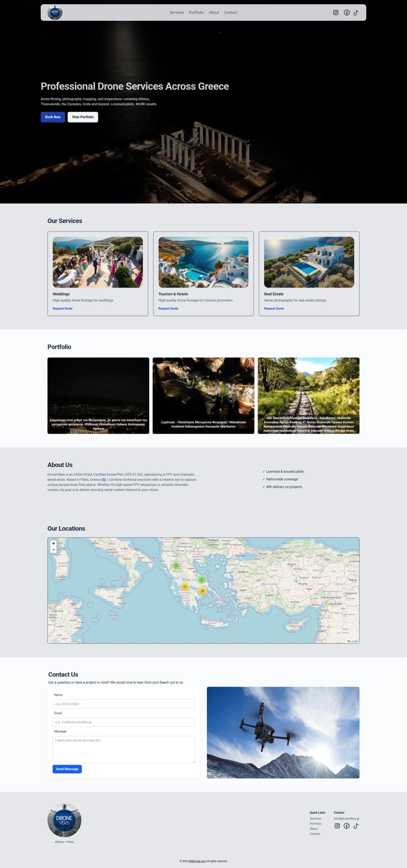The height and width of the screenshot is (868, 407).
Task: Click the View Portfolio button
Action: [83, 117]
